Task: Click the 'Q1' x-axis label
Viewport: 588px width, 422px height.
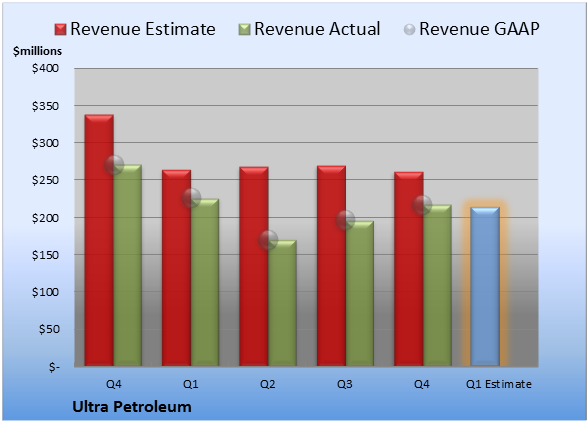Action: (190, 384)
